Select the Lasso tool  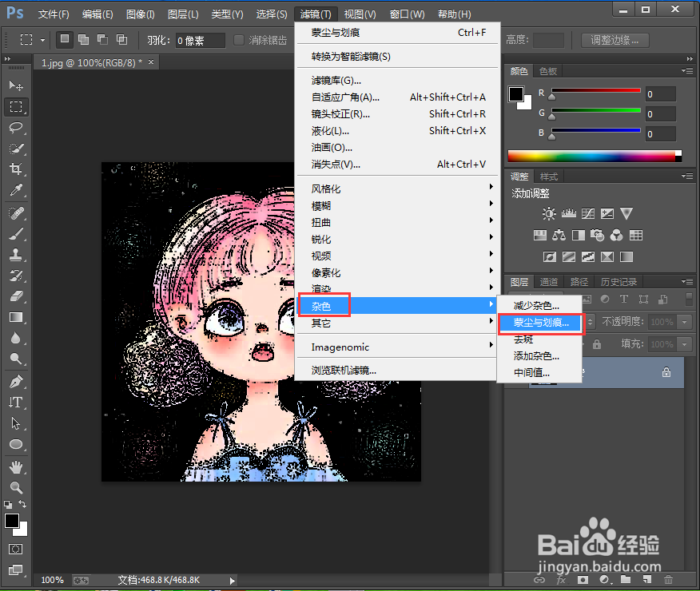click(16, 128)
